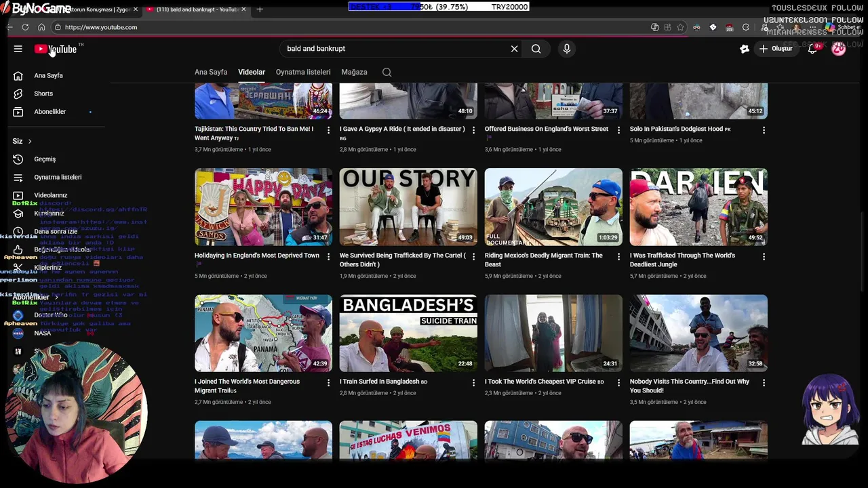This screenshot has width=868, height=488.
Task: Open options for England's Worst Street video
Action: pos(618,130)
